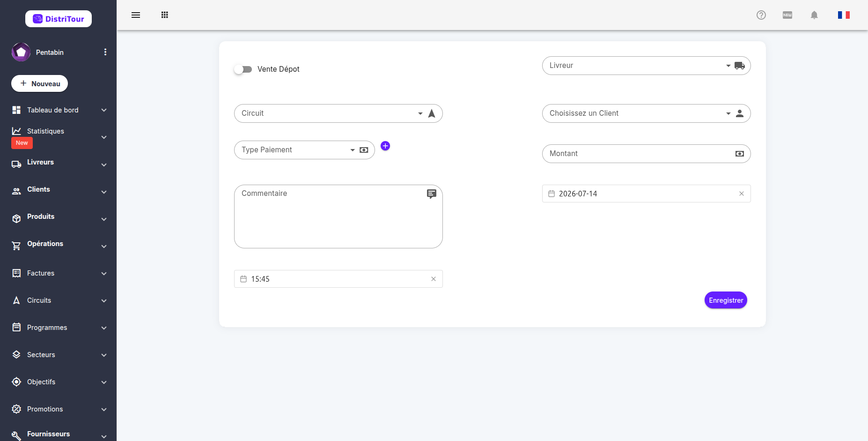Screen dimensions: 868x441
Task: Open the three-dot menu next to Pentabin
Action: (x=105, y=52)
